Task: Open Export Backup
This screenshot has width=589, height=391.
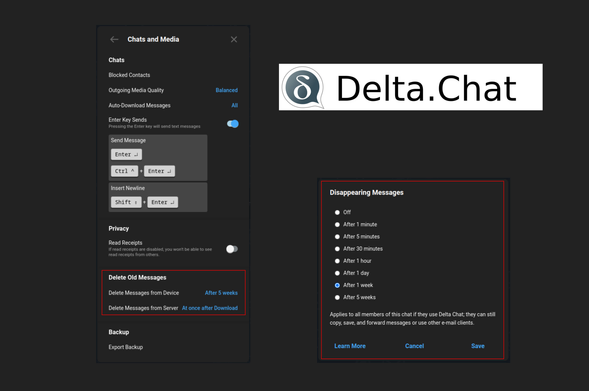Action: [x=126, y=347]
